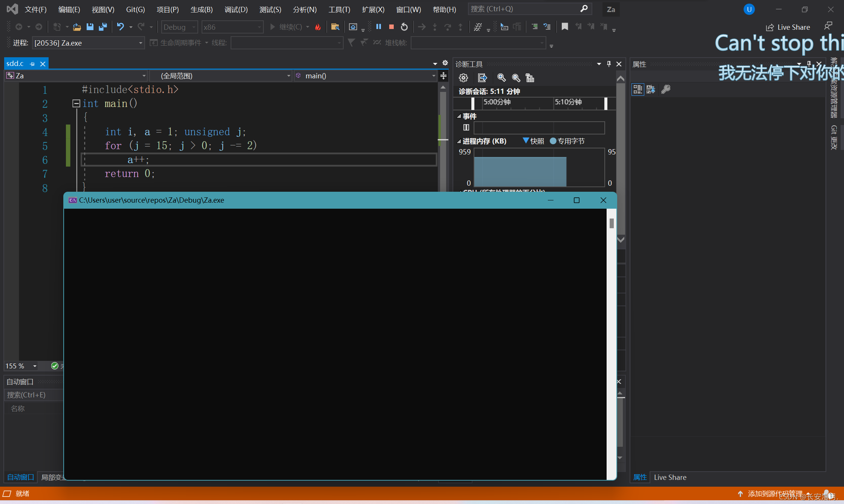Viewport: 844px width, 504px height.
Task: Click the red Stop Debugging icon
Action: (x=391, y=27)
